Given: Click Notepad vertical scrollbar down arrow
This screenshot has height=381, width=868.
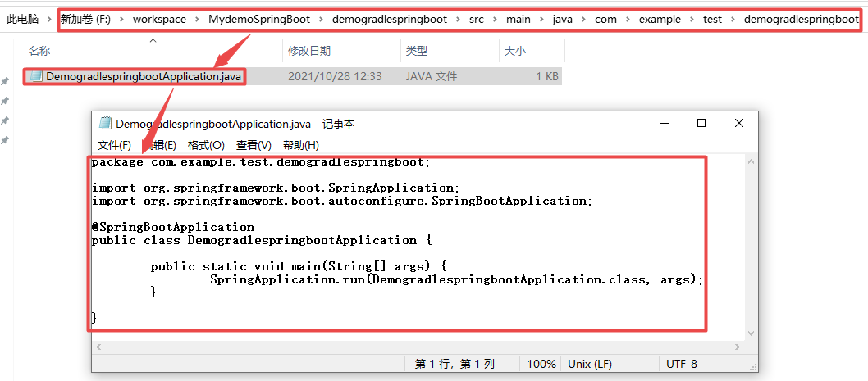Looking at the screenshot, I should 752,333.
